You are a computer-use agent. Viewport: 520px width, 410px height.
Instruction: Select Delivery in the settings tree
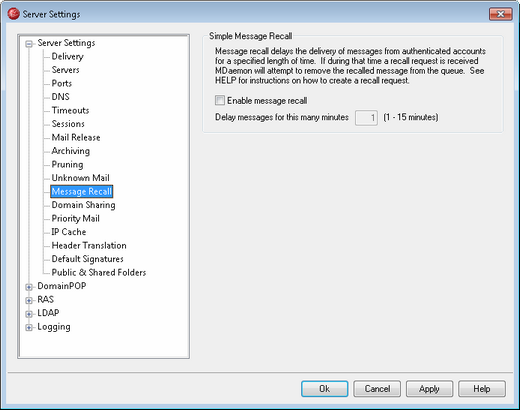coord(67,56)
